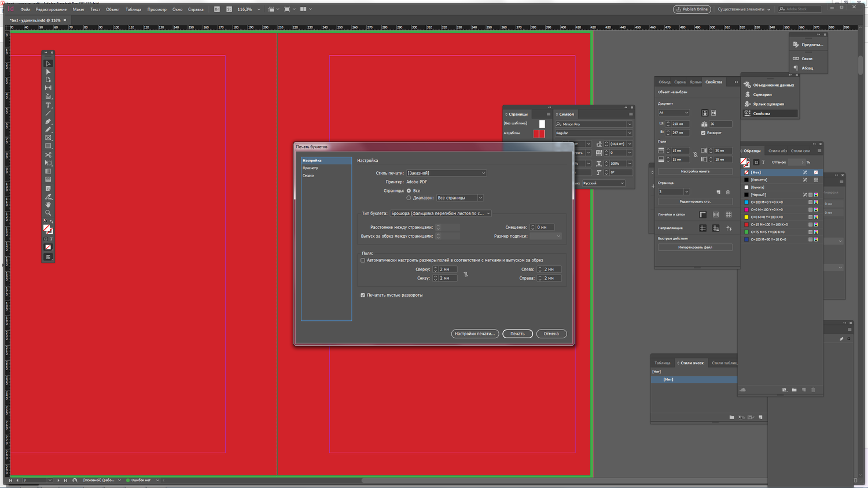Image resolution: width=868 pixels, height=488 pixels.
Task: Open the 'Файл' menu
Action: tap(25, 9)
